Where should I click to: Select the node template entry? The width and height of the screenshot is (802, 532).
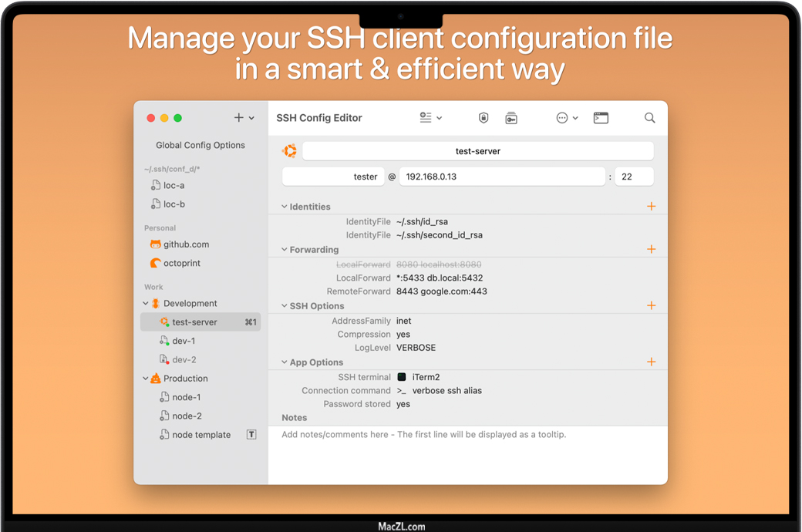coord(201,435)
